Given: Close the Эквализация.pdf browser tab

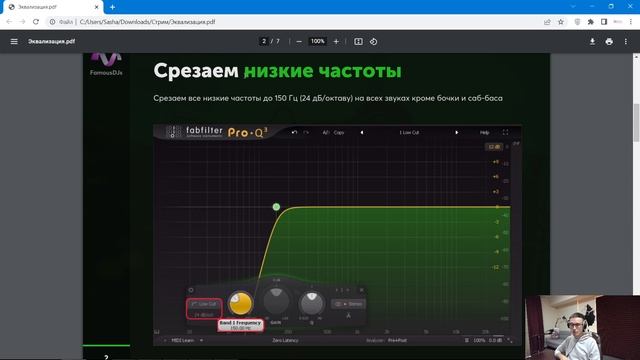Looking at the screenshot, I should click(x=97, y=7).
